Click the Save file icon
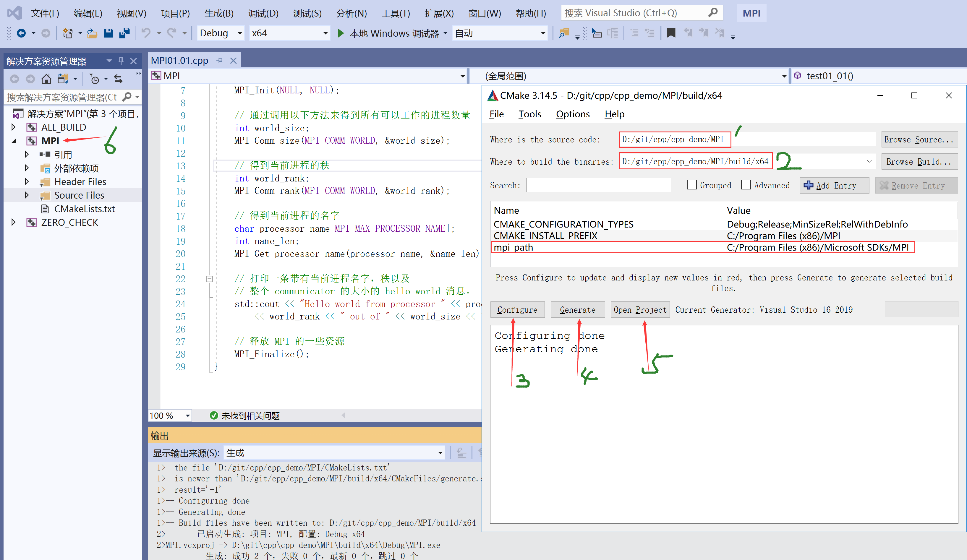 (x=108, y=33)
